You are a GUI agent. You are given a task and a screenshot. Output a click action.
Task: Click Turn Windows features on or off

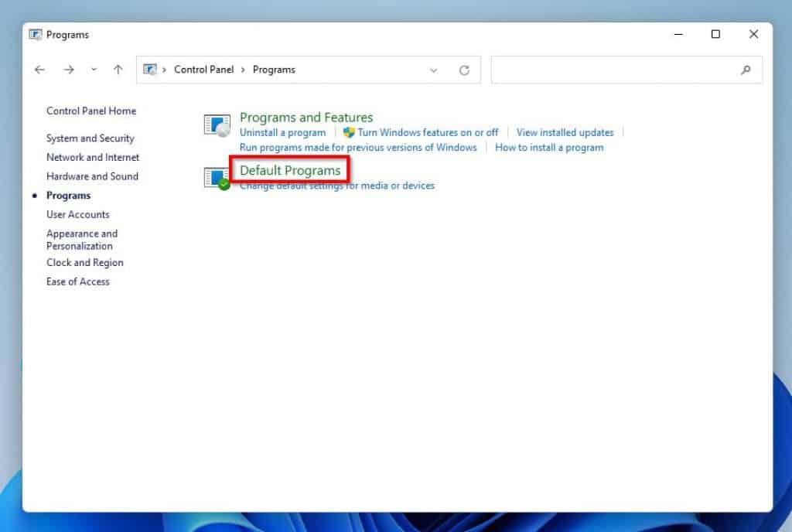(x=428, y=133)
